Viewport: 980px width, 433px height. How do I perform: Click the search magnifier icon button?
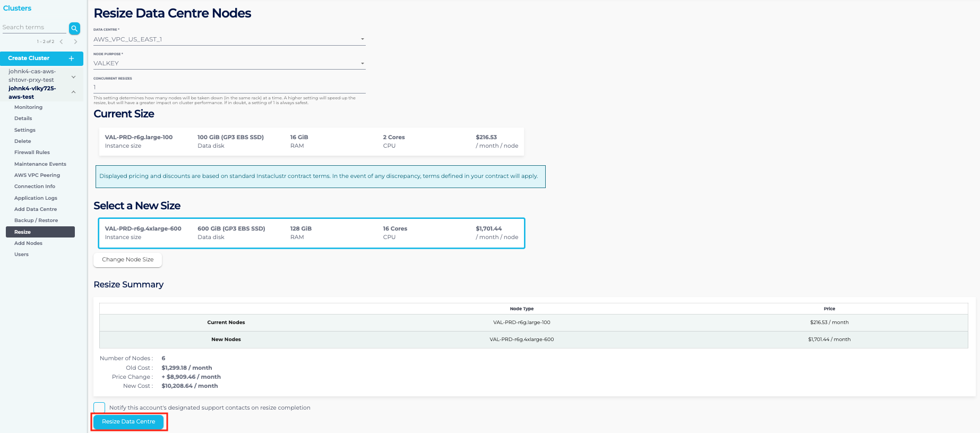74,28
